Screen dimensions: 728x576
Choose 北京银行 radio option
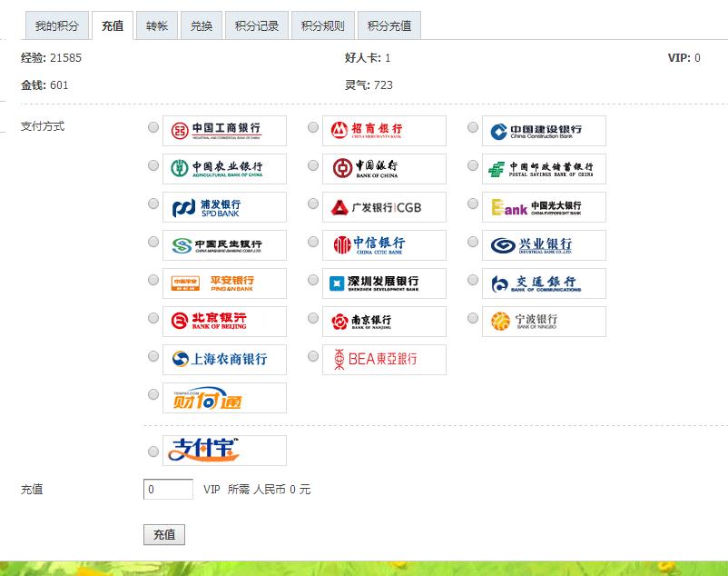(153, 318)
